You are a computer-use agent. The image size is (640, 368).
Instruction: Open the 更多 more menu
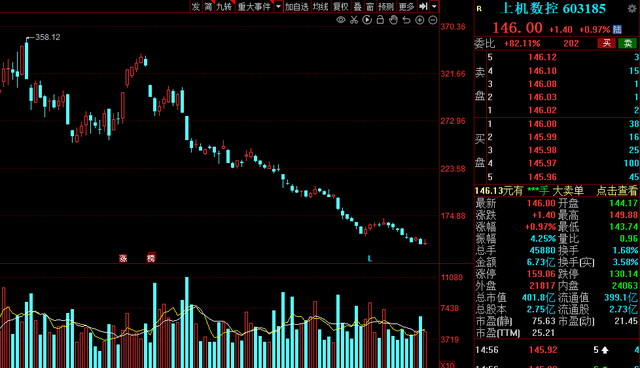tap(406, 6)
